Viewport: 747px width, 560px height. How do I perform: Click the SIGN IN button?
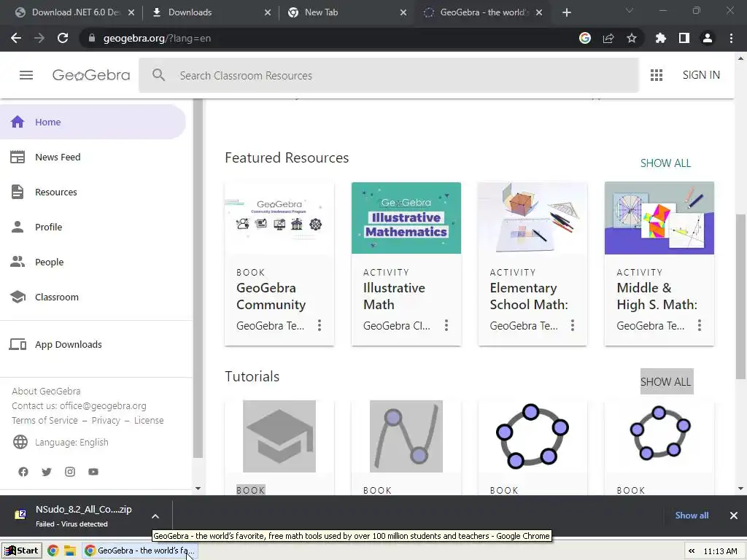[x=701, y=75]
